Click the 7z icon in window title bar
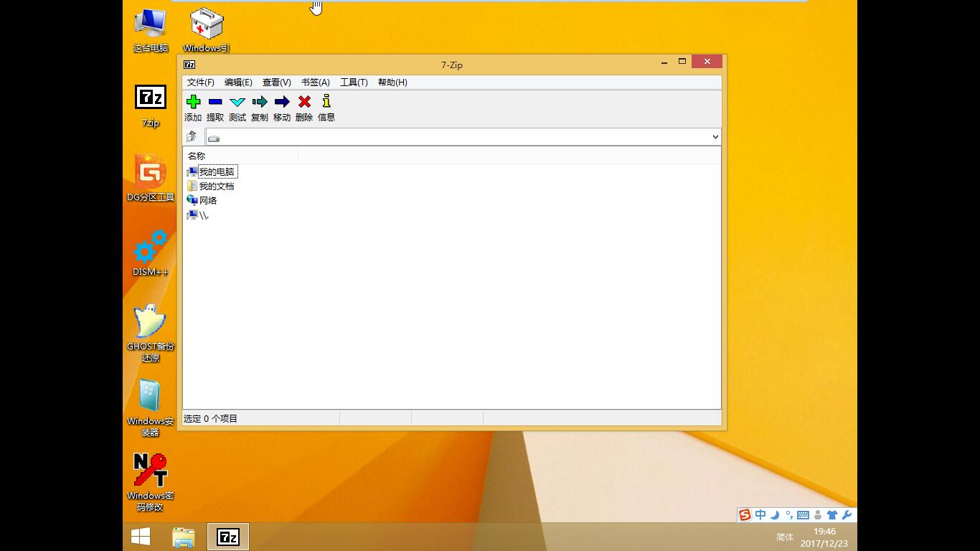The image size is (980, 551). click(189, 65)
